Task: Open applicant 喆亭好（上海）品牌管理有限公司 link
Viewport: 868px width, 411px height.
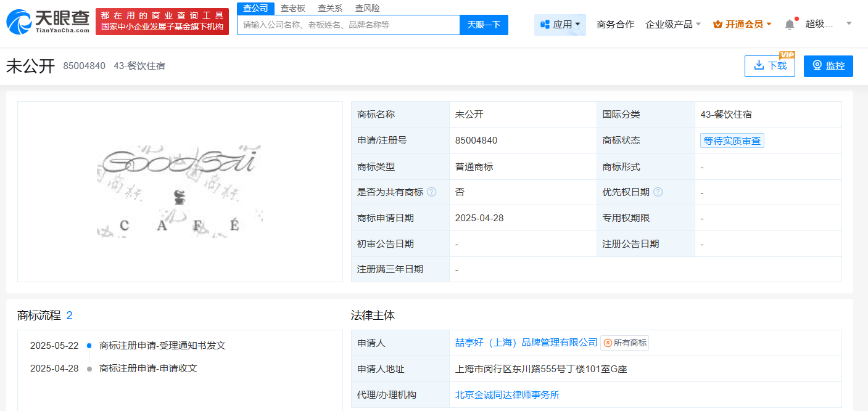Action: point(526,343)
